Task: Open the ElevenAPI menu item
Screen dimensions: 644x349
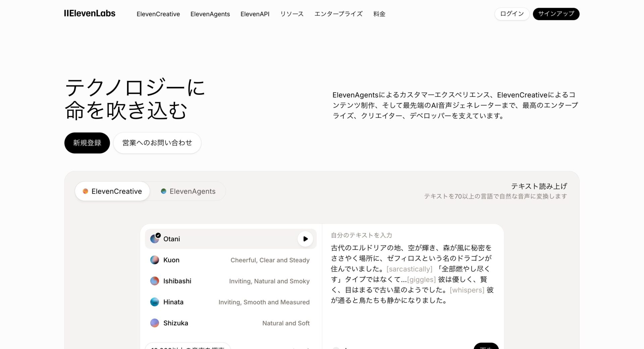Action: tap(255, 14)
